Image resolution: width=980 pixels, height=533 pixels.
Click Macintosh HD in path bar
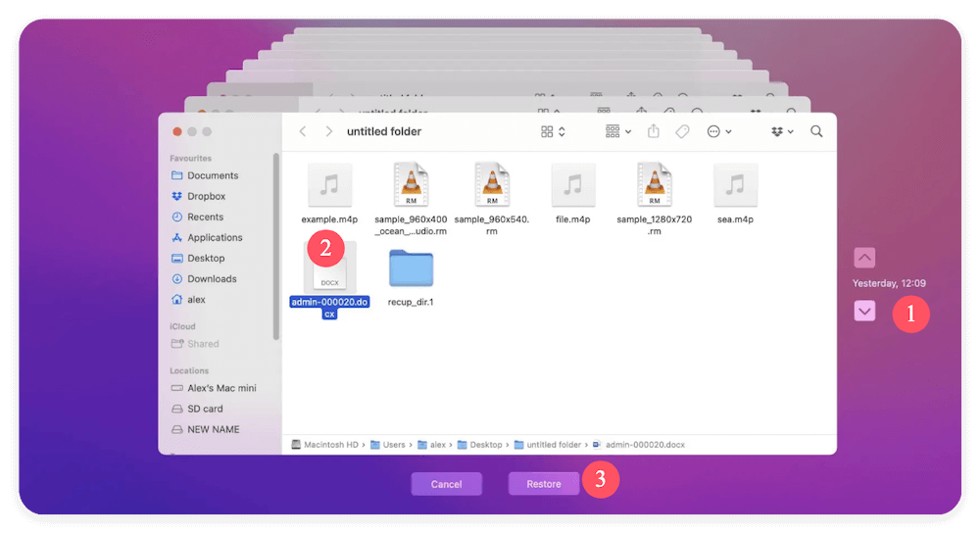(x=324, y=445)
